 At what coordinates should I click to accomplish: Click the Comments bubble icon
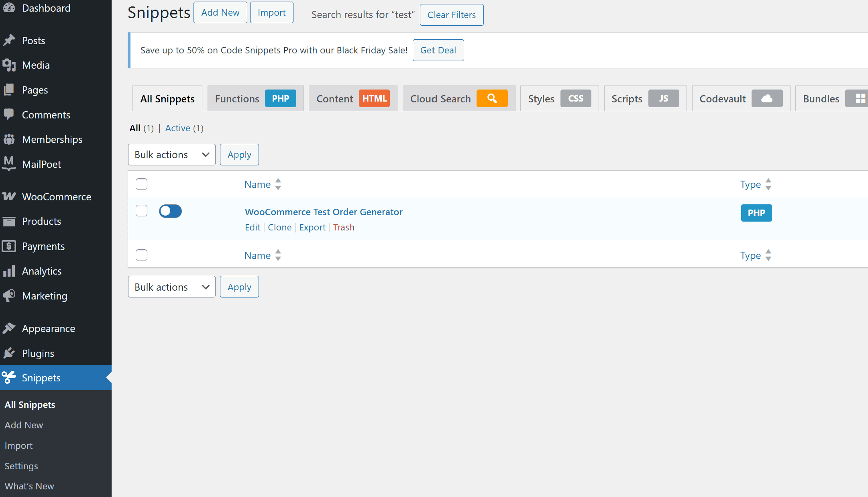9,114
